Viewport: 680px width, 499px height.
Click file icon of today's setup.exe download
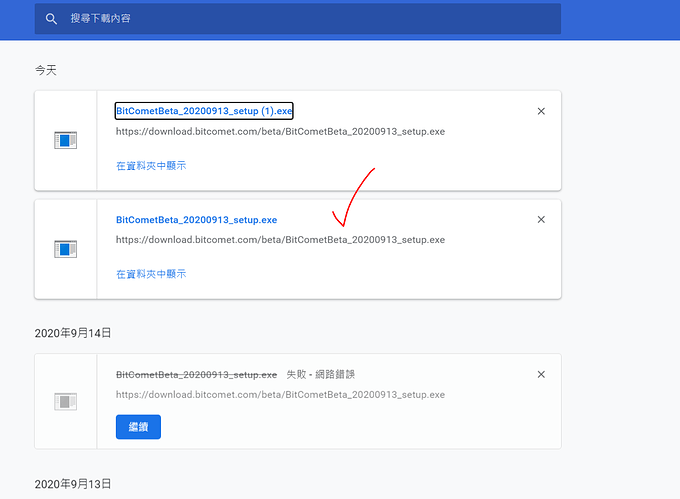(65, 249)
